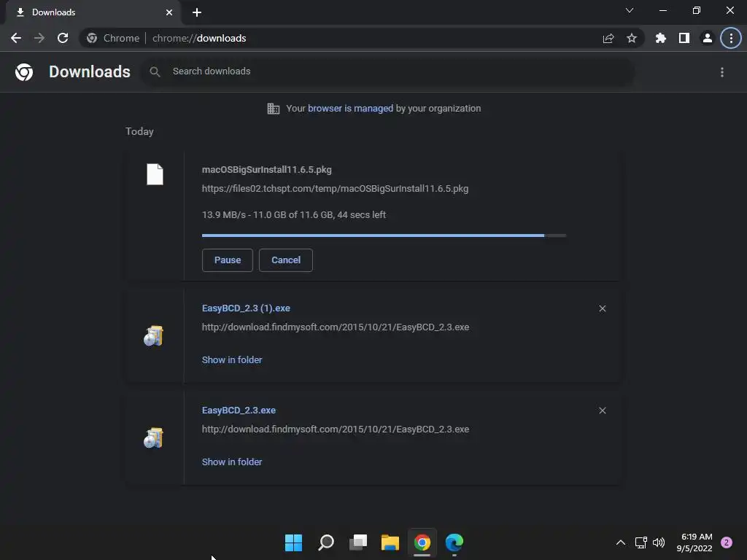The width and height of the screenshot is (747, 560).
Task: Remove EasyBCD_2.3 (1).exe from list
Action: tap(603, 308)
